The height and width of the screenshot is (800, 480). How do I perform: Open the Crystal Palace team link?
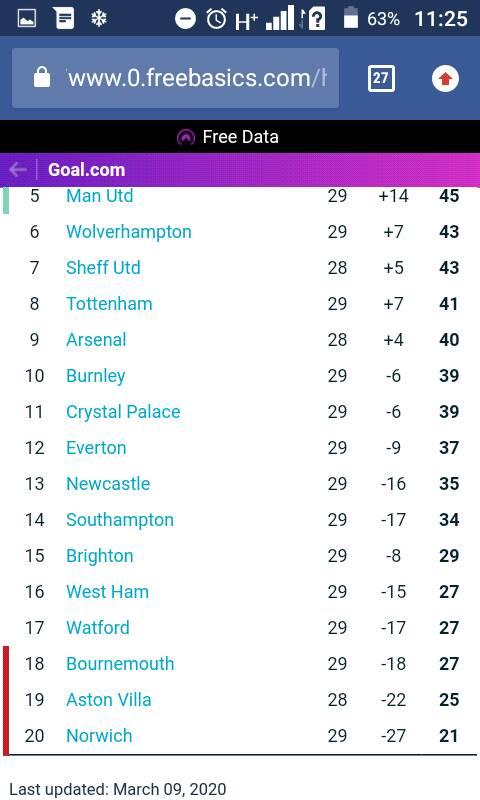tap(123, 412)
